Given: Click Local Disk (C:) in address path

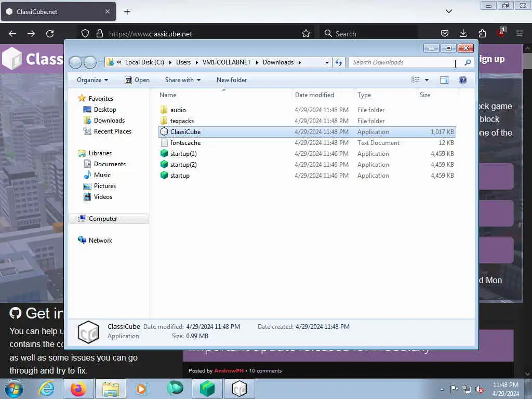Looking at the screenshot, I should click(144, 62).
